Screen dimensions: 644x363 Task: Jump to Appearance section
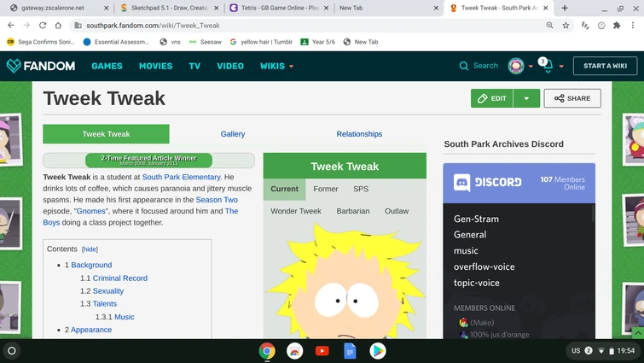click(91, 330)
